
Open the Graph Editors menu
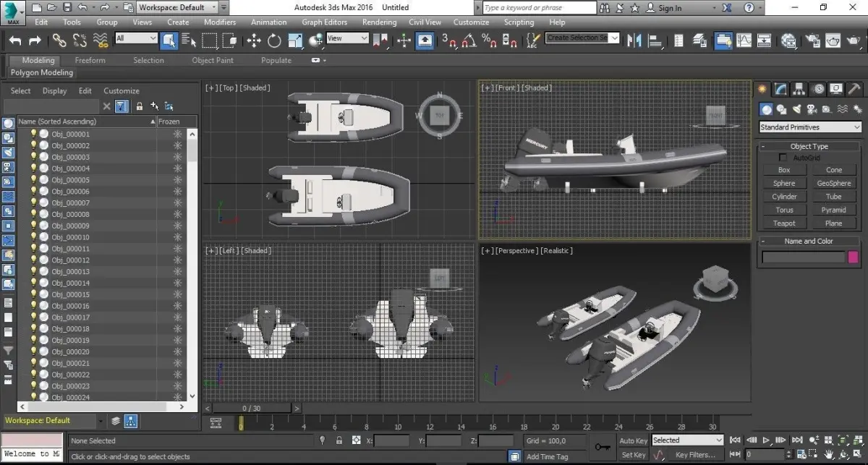pyautogui.click(x=324, y=22)
